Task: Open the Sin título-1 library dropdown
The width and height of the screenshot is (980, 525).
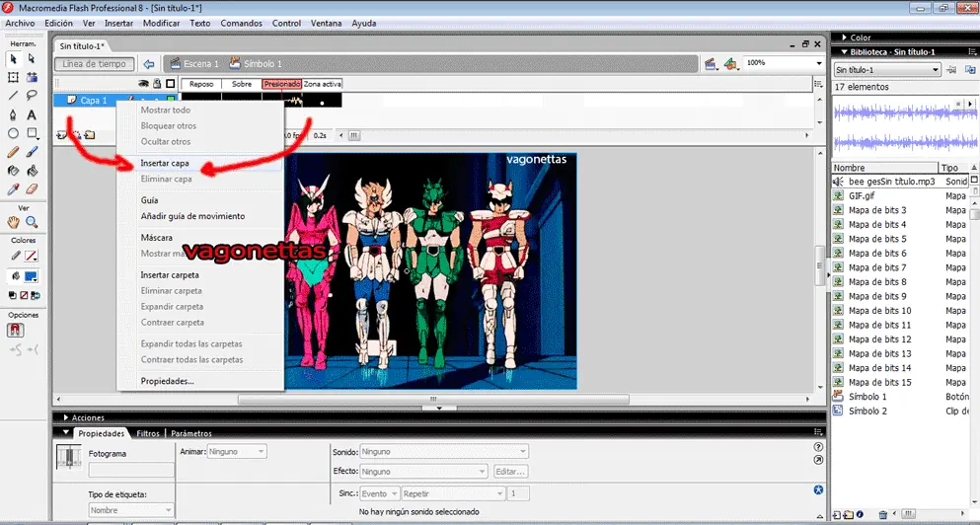Action: point(887,70)
